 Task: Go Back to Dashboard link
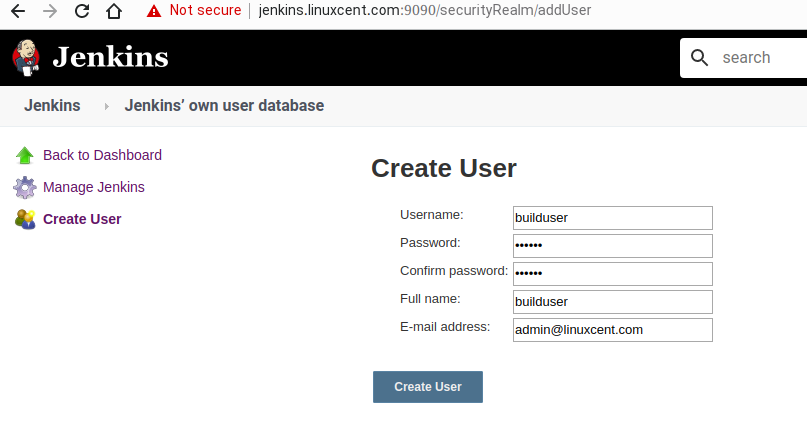102,155
